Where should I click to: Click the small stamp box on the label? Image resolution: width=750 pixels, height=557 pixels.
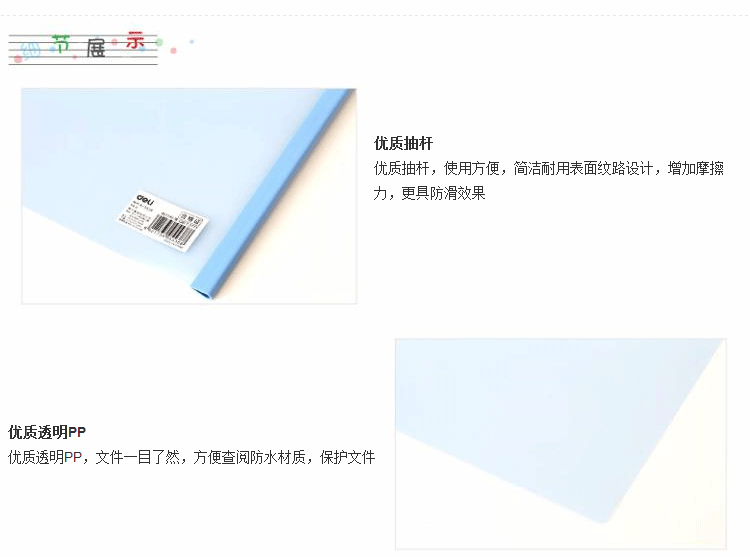(x=192, y=218)
